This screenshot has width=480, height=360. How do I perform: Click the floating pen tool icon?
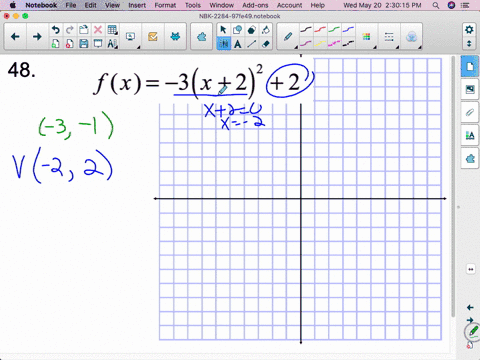[x=473, y=332]
